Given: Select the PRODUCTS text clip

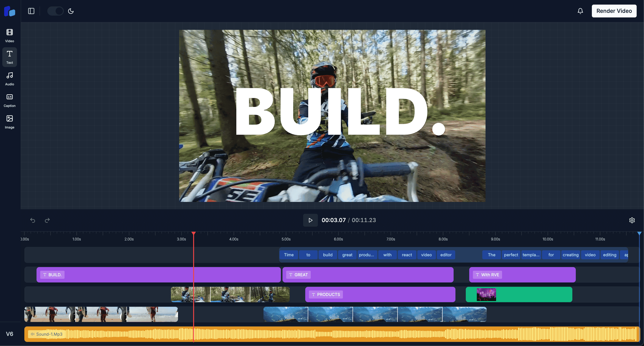Looking at the screenshot, I should coord(325,294).
